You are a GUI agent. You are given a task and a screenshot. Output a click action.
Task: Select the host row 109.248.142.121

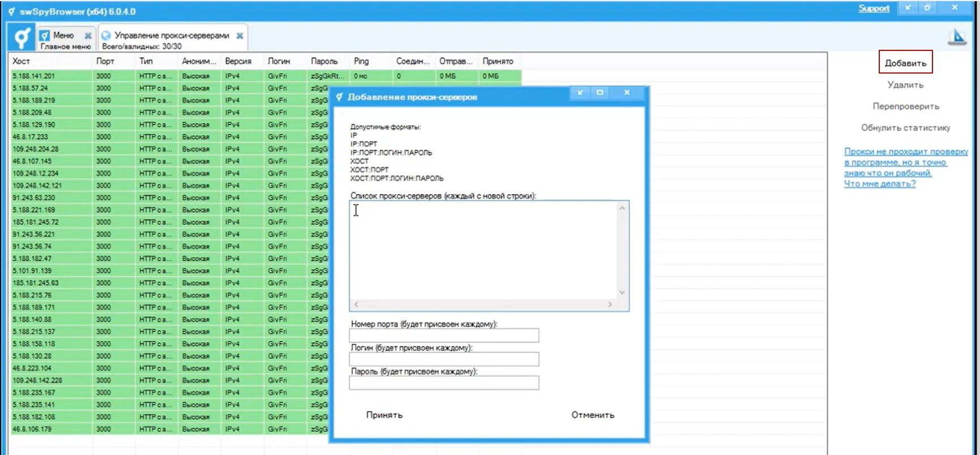[x=170, y=186]
